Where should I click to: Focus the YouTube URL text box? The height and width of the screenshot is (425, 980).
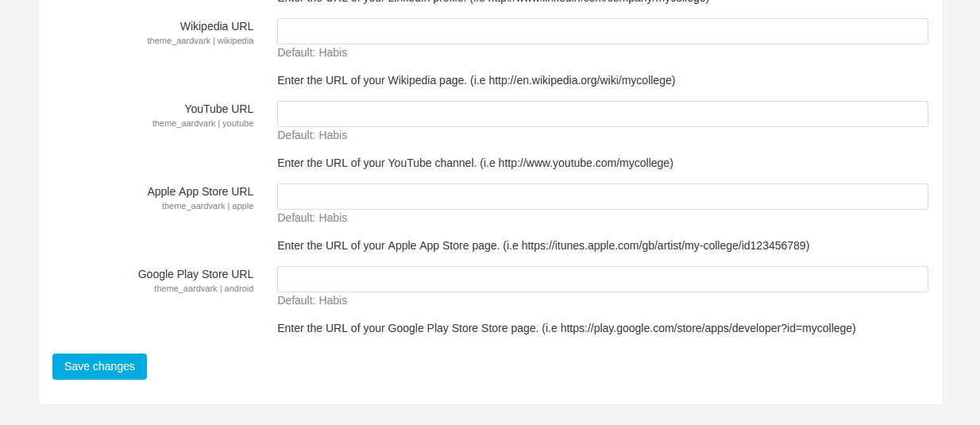602,114
